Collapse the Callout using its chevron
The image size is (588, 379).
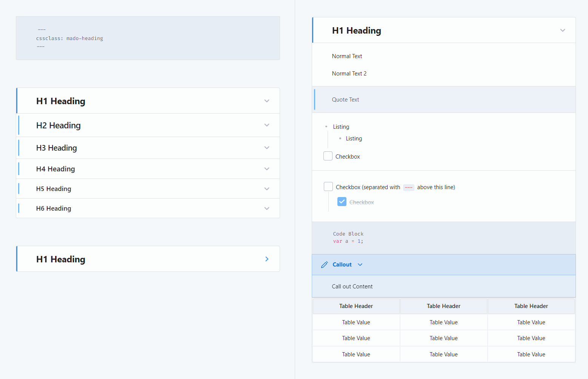tap(360, 265)
